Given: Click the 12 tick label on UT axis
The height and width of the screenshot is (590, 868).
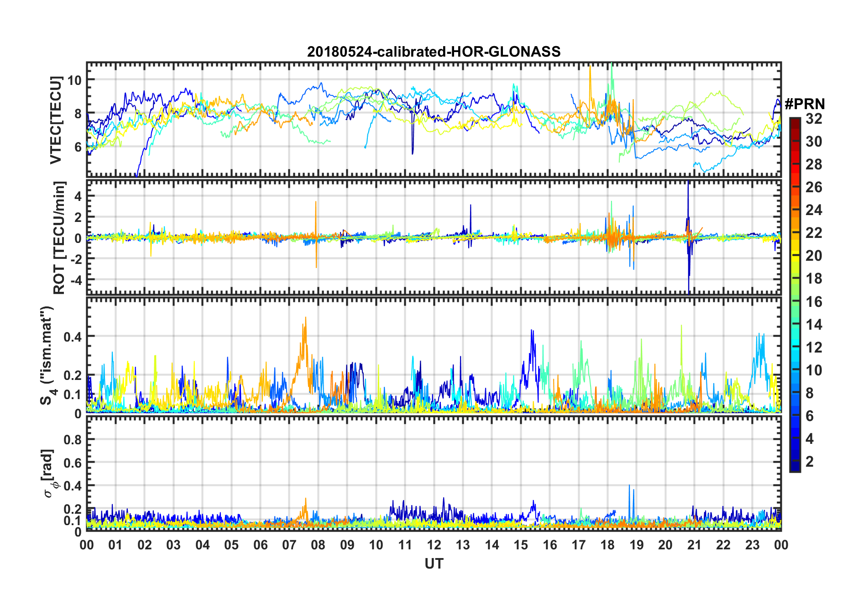Looking at the screenshot, I should click(x=434, y=545).
